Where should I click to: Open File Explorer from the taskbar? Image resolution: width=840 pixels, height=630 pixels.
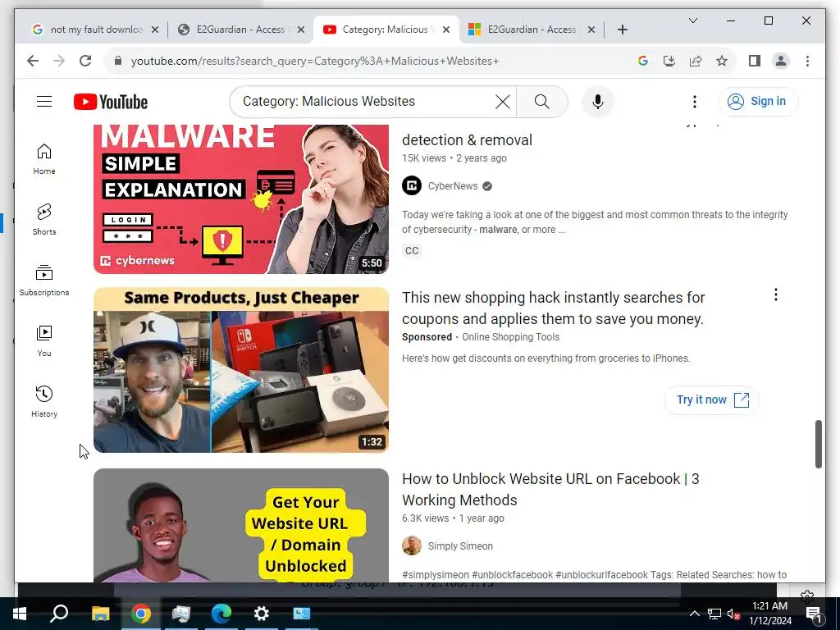[100, 614]
